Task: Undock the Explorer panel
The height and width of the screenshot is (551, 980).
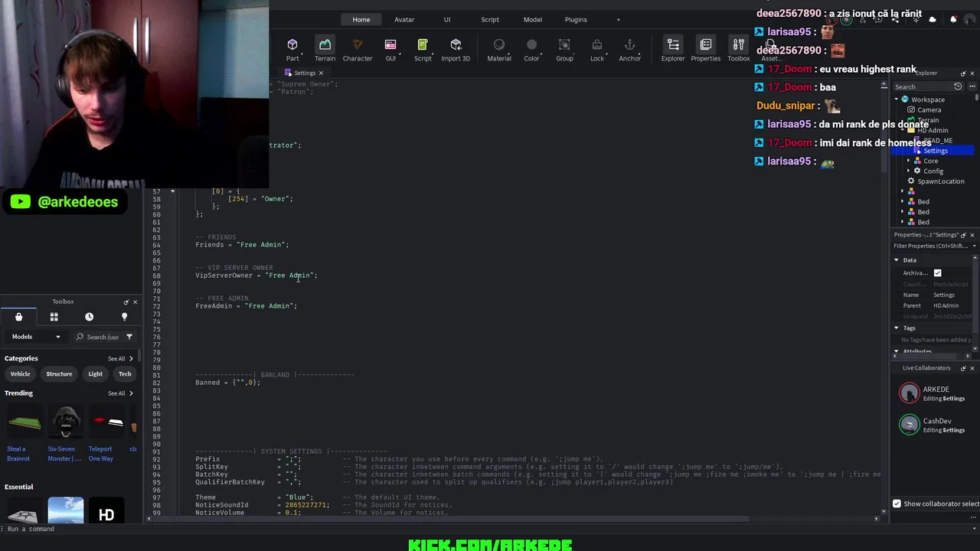Action: pos(963,73)
